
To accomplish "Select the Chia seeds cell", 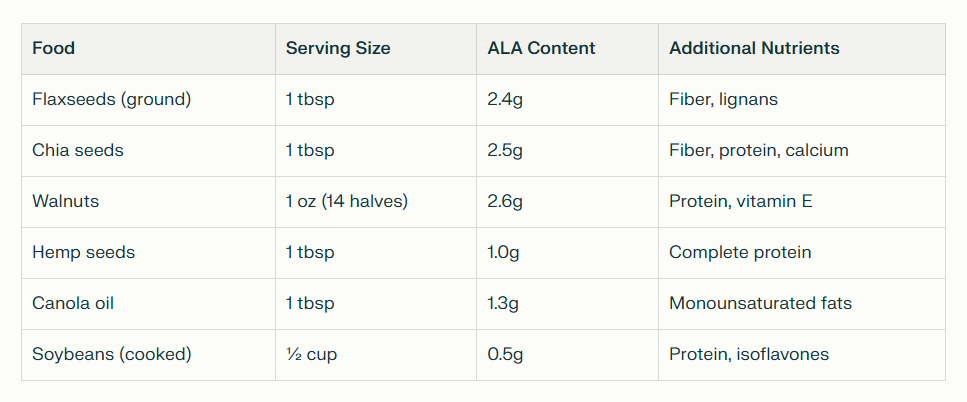I will (78, 150).
